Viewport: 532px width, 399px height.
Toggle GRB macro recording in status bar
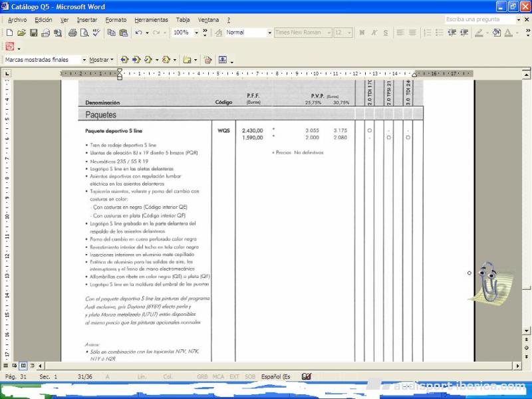[x=202, y=376]
